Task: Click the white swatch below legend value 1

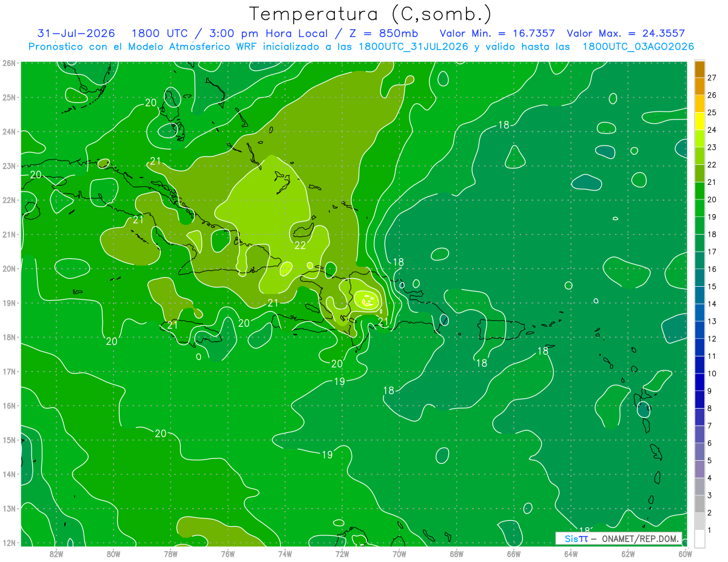Action: 699,538
